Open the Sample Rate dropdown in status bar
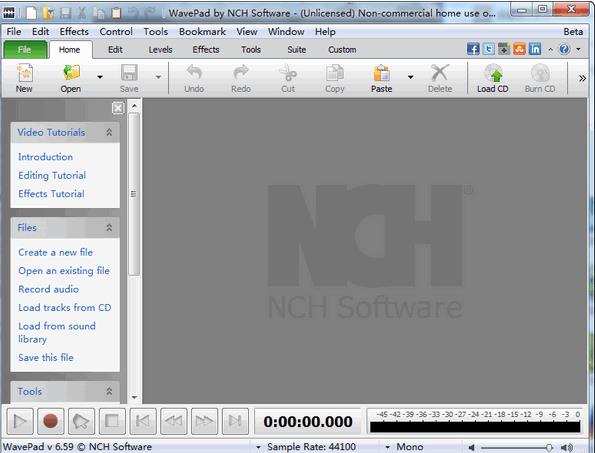Viewport: 595px width, 453px height. (x=258, y=447)
